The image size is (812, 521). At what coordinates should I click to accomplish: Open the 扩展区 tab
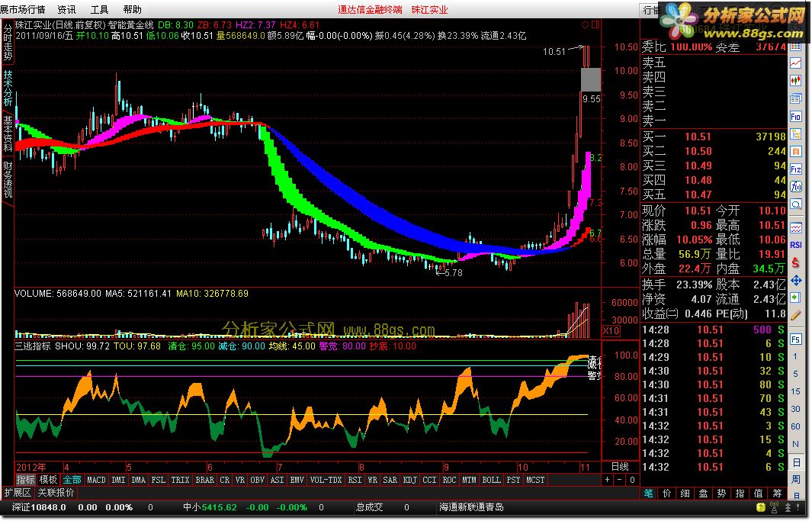coord(18,493)
